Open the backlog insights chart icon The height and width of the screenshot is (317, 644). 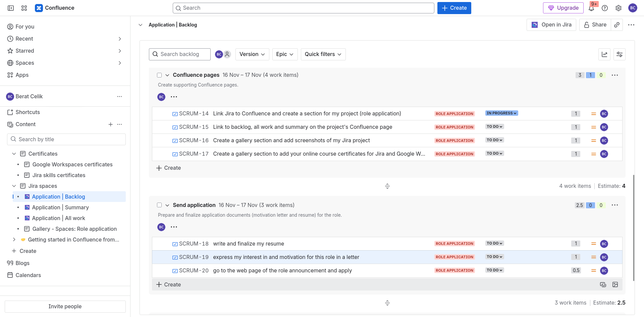(604, 54)
